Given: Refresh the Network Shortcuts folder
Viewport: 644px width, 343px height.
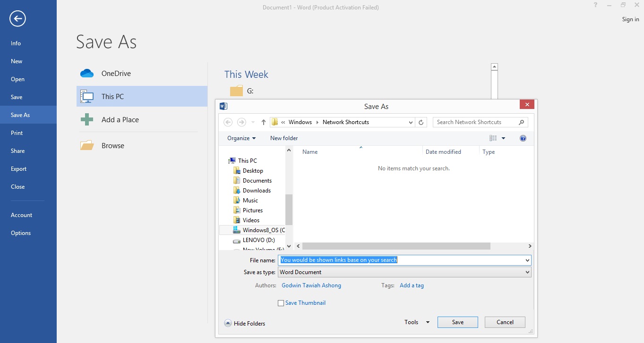Looking at the screenshot, I should coord(422,122).
